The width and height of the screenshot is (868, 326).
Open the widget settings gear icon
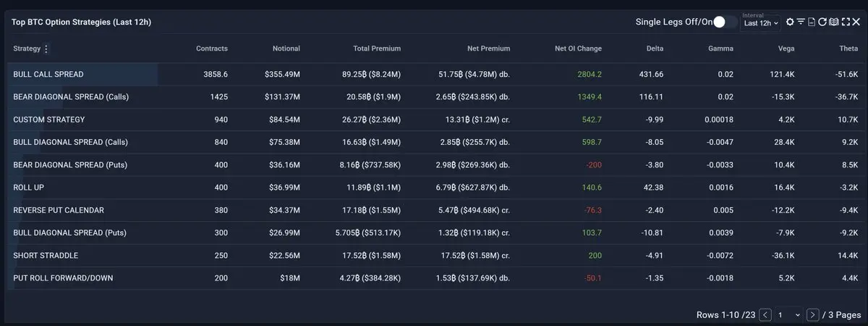point(790,22)
